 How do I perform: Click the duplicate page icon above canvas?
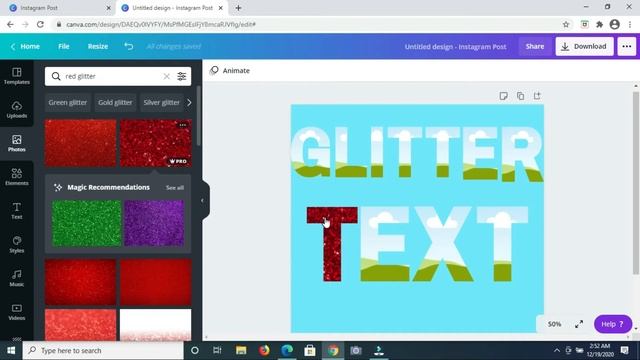520,96
